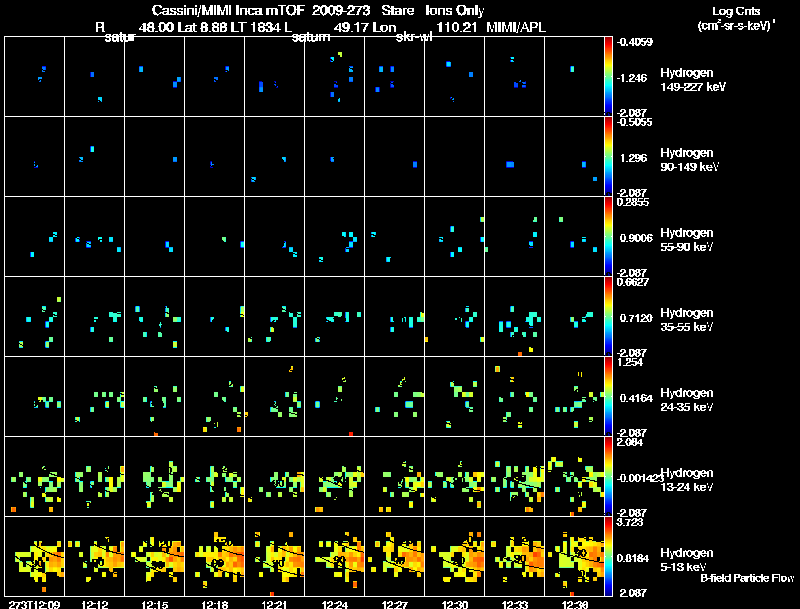Click the B-field Particle Flow label
The width and height of the screenshot is (800, 609).
tap(747, 578)
